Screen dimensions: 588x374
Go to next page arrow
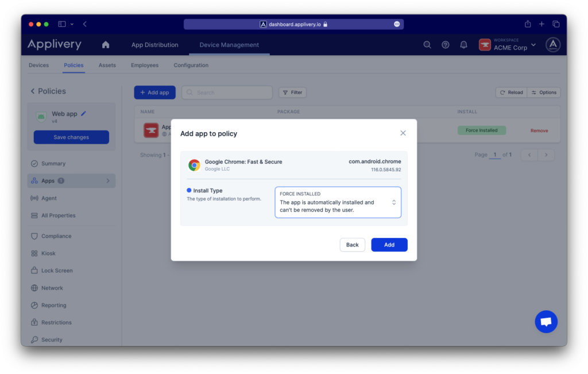point(546,155)
